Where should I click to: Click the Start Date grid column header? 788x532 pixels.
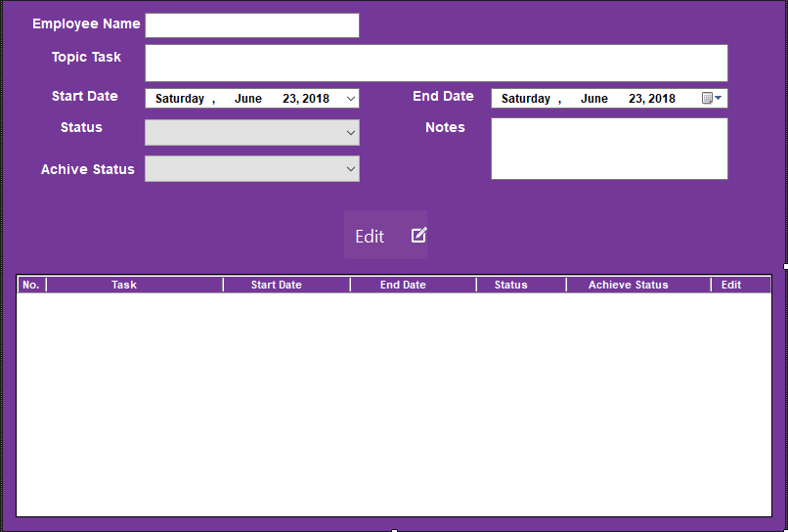(x=276, y=285)
